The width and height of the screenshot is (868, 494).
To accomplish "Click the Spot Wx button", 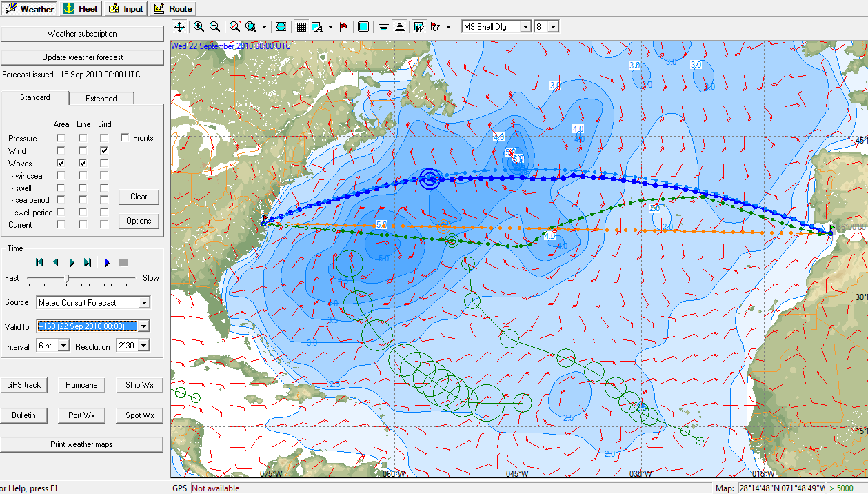I will click(139, 415).
